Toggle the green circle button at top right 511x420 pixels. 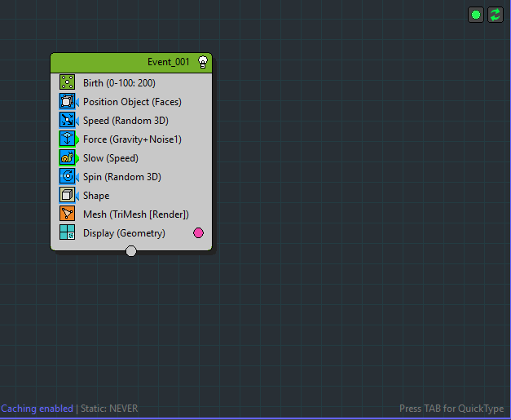[476, 15]
